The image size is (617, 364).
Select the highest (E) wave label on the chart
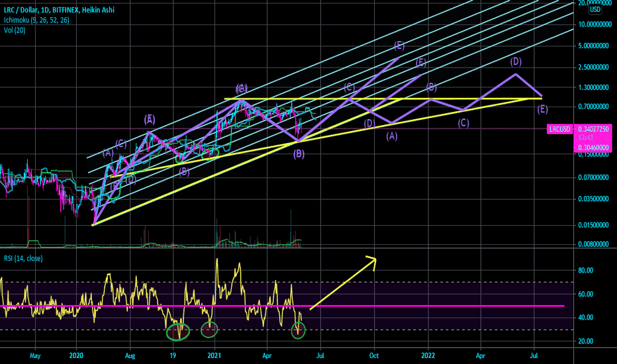point(399,46)
